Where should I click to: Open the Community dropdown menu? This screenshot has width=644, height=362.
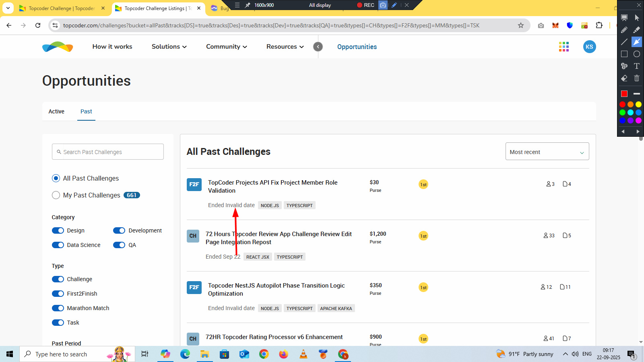point(226,47)
